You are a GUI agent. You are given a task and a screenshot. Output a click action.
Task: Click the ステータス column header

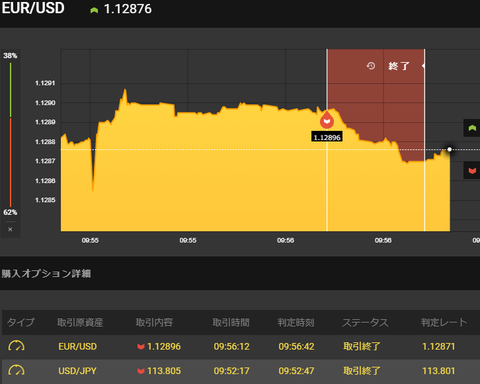[365, 322]
